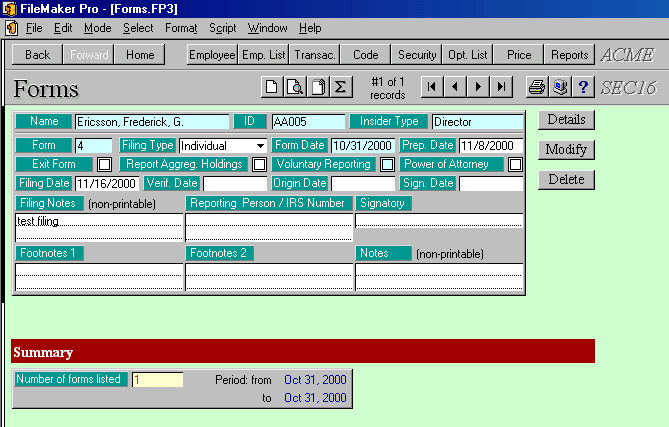669x427 pixels.
Task: Open the Filing Type dropdown
Action: [260, 146]
